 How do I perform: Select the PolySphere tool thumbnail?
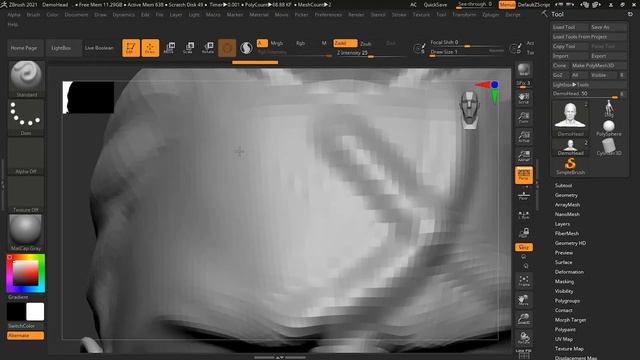609,128
